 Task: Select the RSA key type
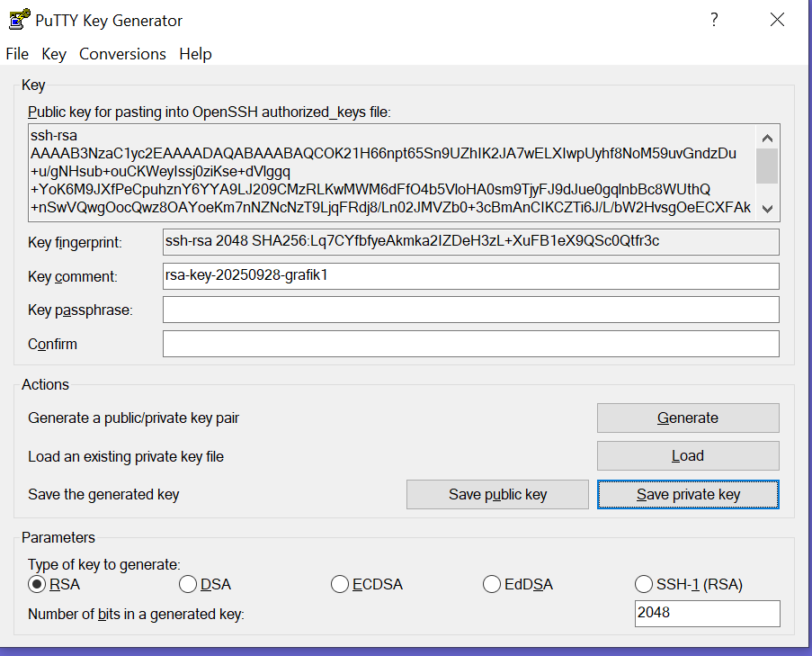(38, 585)
